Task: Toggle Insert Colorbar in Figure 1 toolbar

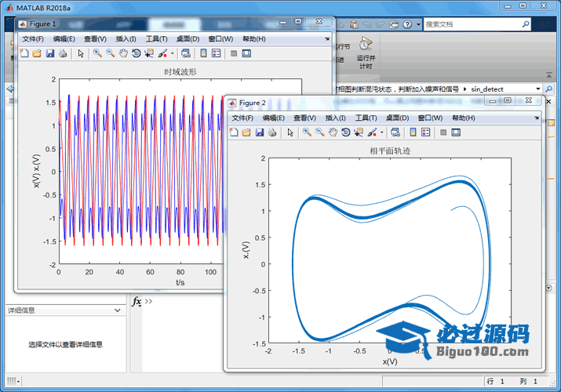Action: 203,53
